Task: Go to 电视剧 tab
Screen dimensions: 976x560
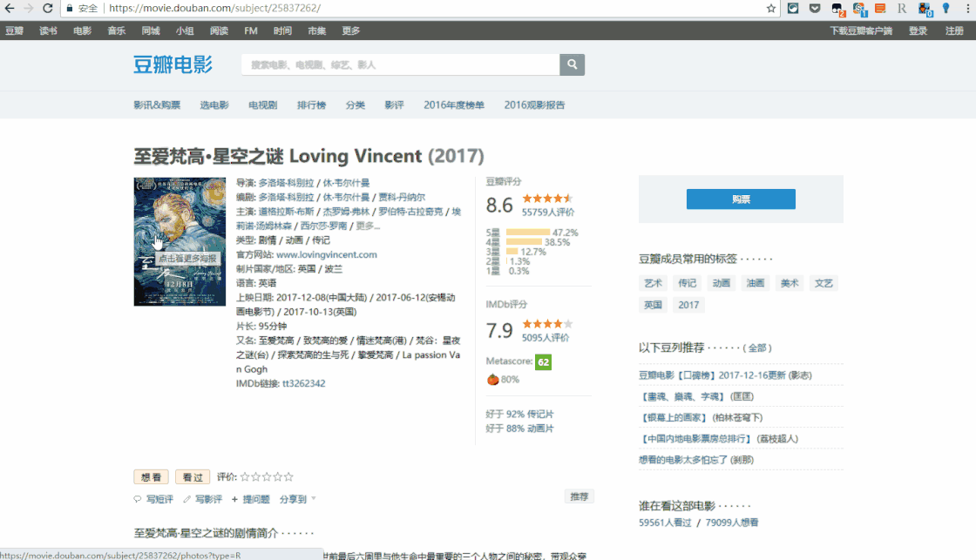Action: [x=262, y=105]
